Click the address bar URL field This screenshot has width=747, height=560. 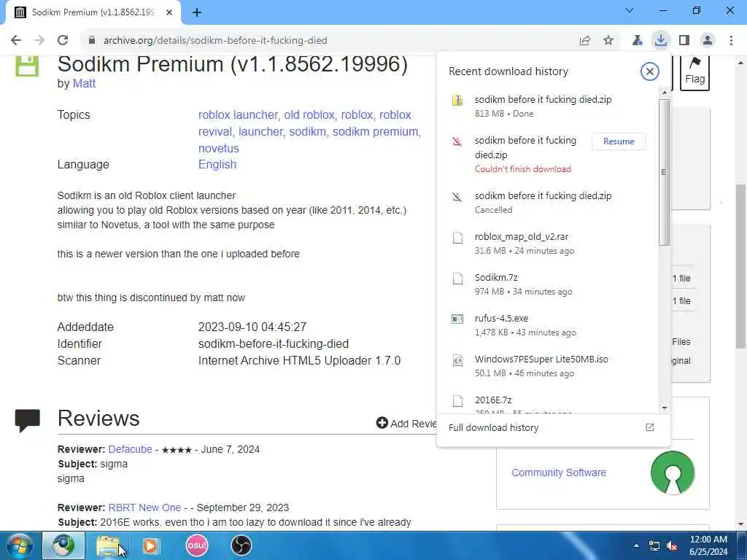pyautogui.click(x=215, y=41)
